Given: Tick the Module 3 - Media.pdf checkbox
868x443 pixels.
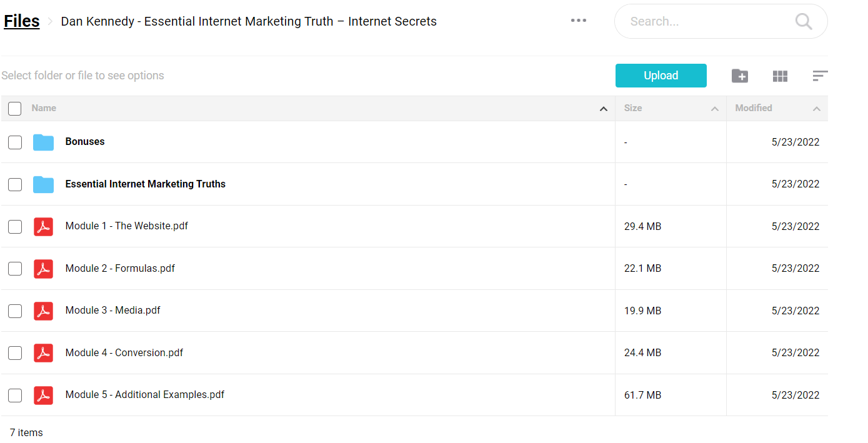Looking at the screenshot, I should pyautogui.click(x=15, y=311).
